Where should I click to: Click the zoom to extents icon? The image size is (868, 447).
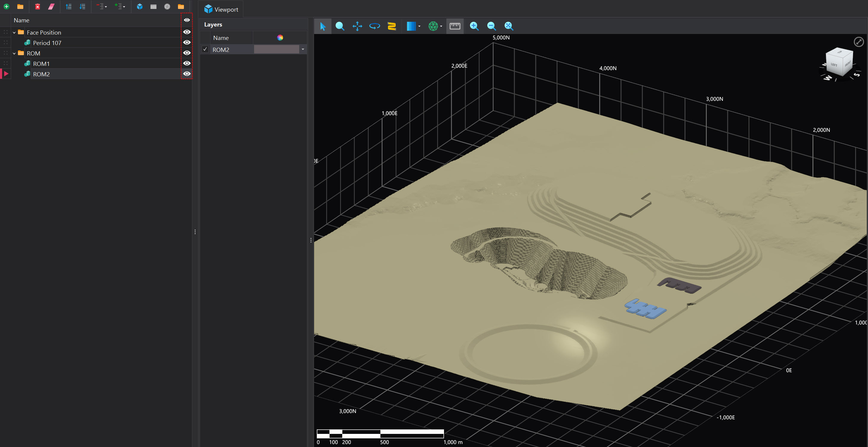click(508, 26)
